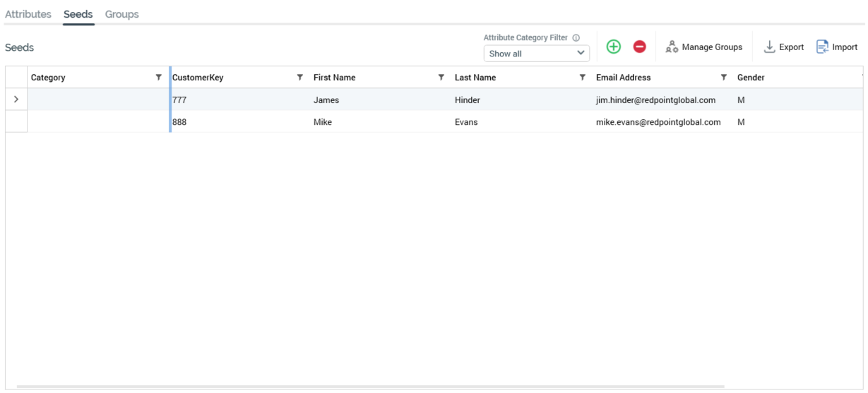The image size is (868, 393).
Task: Click the Gender column header
Action: pos(751,78)
